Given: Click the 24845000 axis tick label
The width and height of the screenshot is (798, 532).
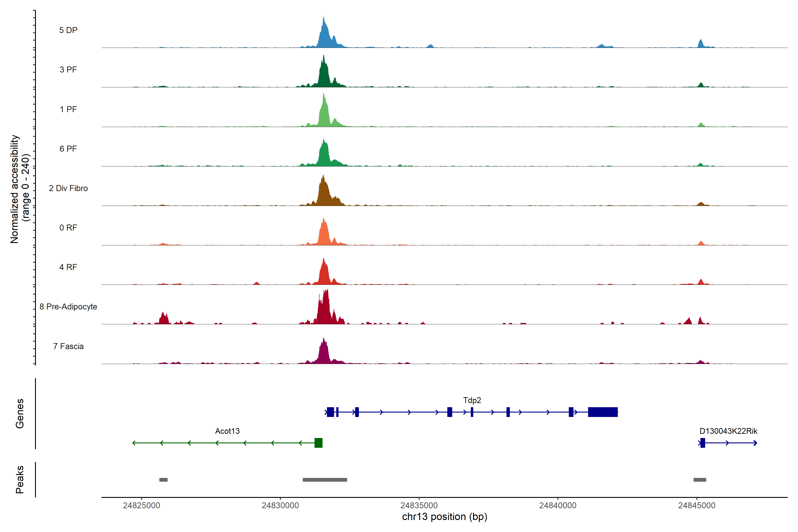Looking at the screenshot, I should (x=696, y=506).
